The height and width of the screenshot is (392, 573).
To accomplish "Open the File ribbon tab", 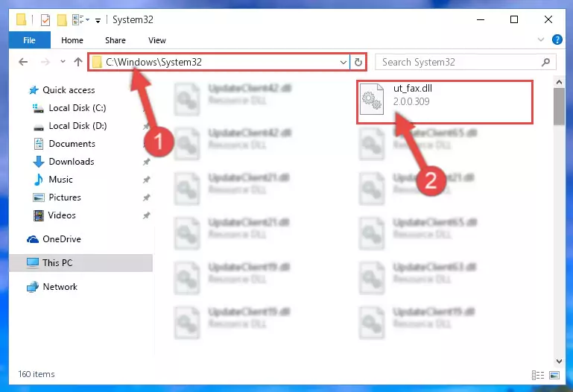I will [x=30, y=40].
